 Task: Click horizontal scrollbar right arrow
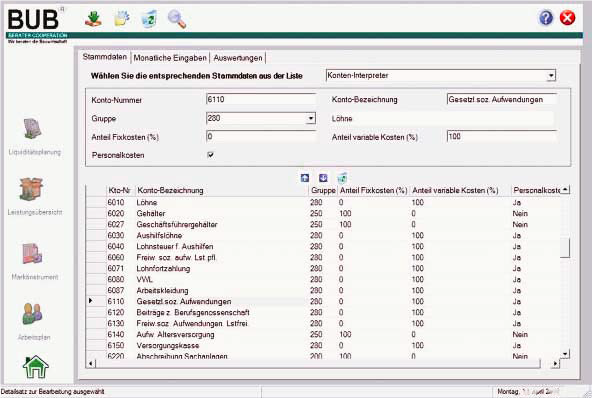[555, 364]
